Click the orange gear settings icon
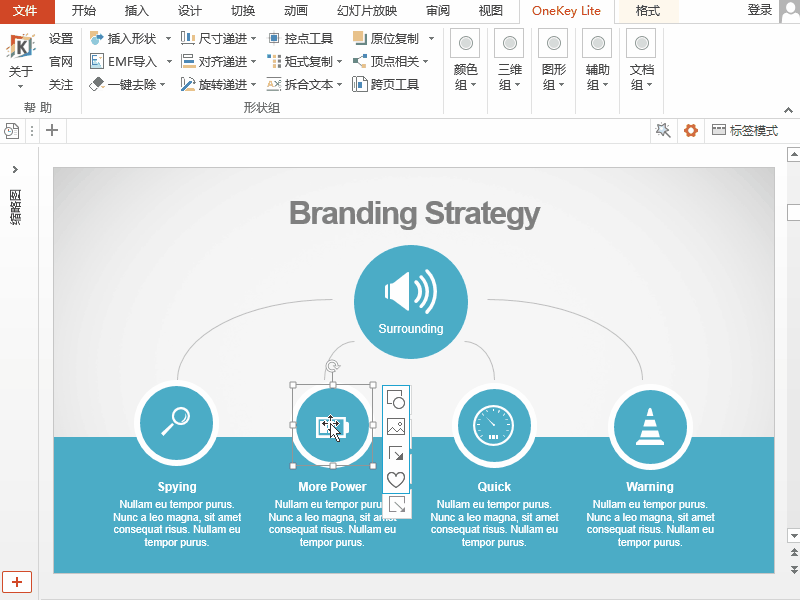 point(691,131)
